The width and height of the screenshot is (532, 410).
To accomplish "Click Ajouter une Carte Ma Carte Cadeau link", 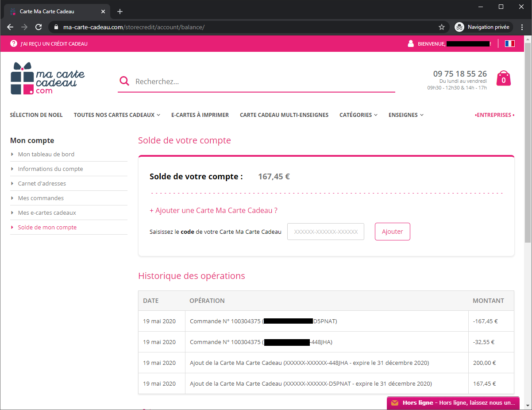I will [213, 210].
